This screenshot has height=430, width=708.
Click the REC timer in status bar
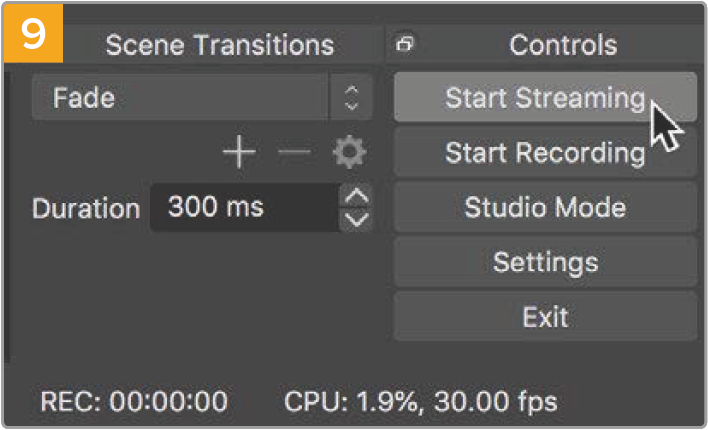(134, 401)
